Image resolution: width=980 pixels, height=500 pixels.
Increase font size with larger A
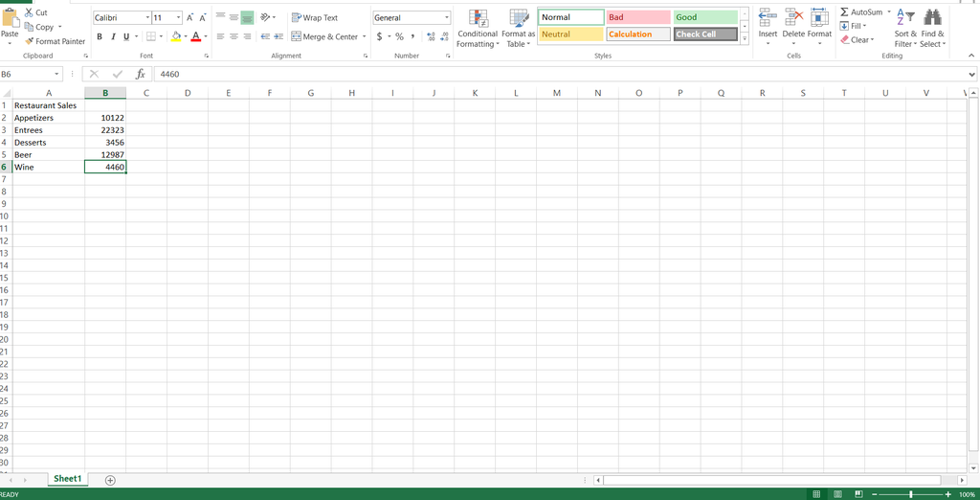[x=190, y=18]
